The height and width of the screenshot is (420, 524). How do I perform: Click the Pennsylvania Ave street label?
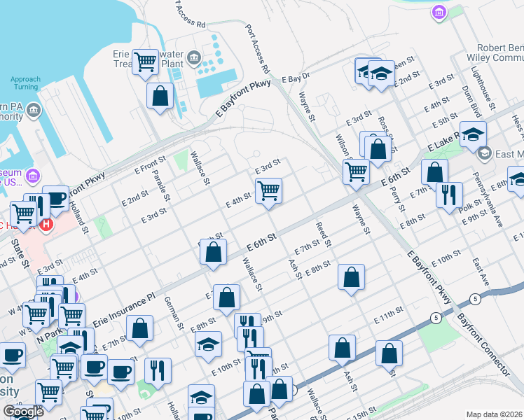click(488, 199)
